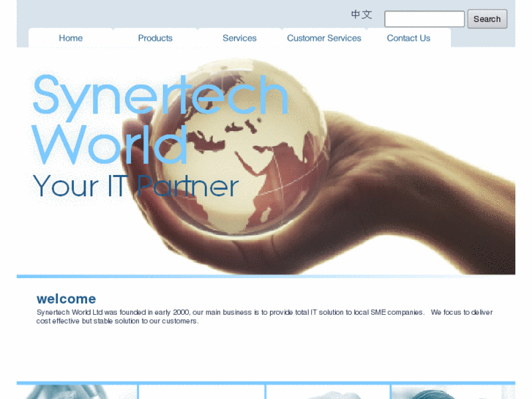532x399 pixels.
Task: Select the Customer Services tab
Action: 324,38
